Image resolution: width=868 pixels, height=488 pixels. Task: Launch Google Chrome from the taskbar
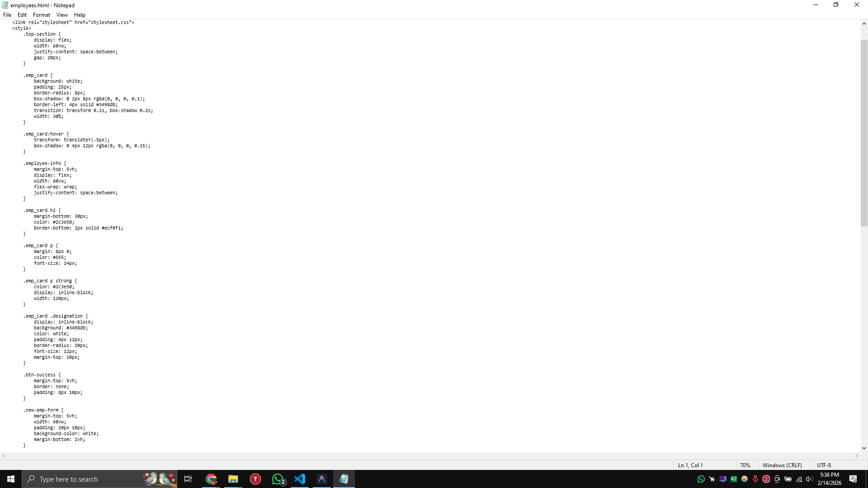point(211,479)
